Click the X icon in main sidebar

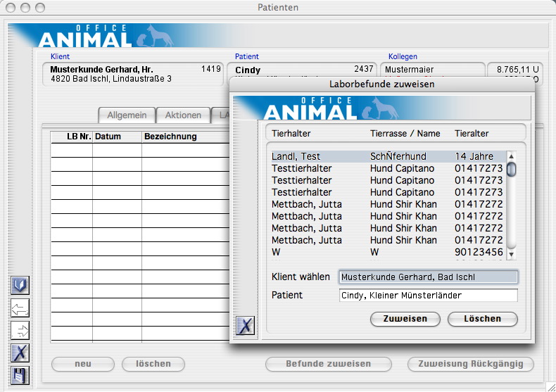(x=20, y=353)
